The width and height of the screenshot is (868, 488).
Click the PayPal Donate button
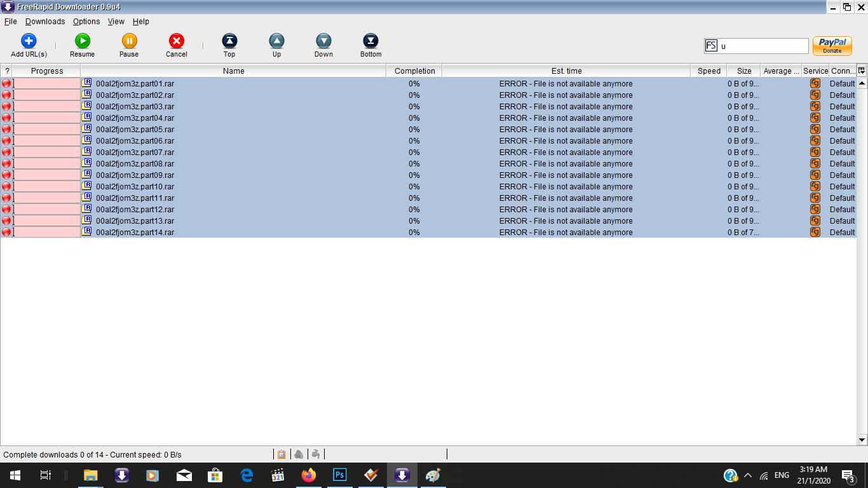pyautogui.click(x=832, y=46)
